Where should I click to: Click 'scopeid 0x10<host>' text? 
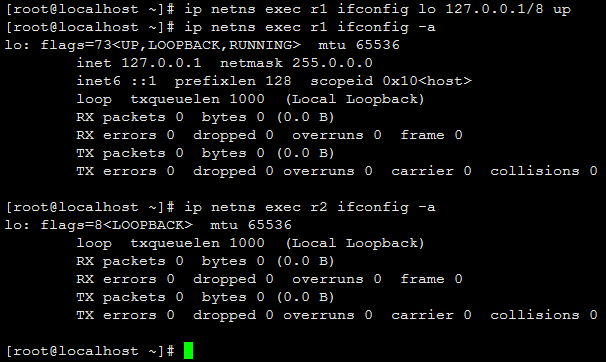point(391,81)
